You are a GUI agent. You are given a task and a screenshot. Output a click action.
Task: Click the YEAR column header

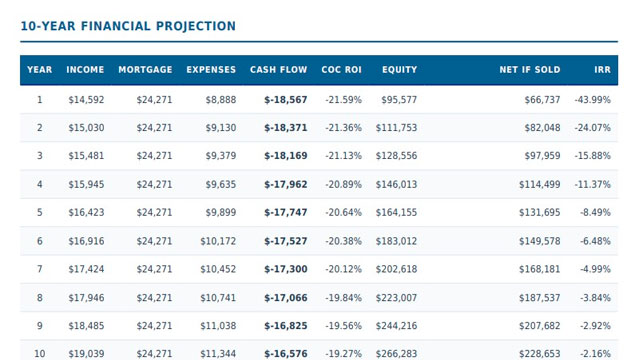(x=40, y=70)
